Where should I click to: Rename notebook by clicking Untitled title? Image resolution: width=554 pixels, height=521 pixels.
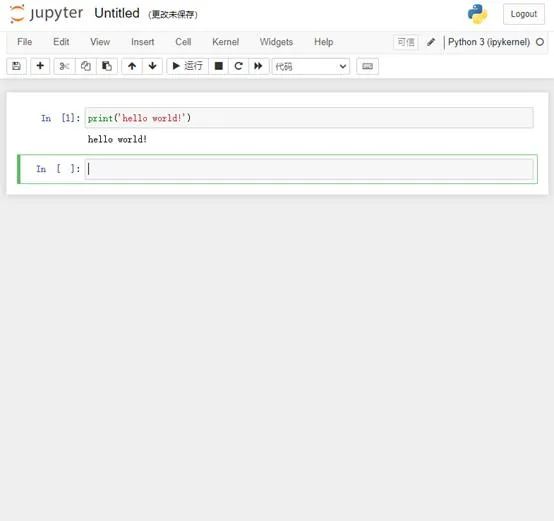(x=117, y=13)
